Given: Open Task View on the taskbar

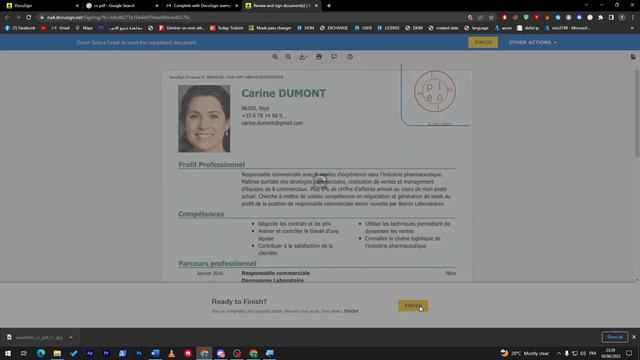Looking at the screenshot, I should [x=24, y=353].
